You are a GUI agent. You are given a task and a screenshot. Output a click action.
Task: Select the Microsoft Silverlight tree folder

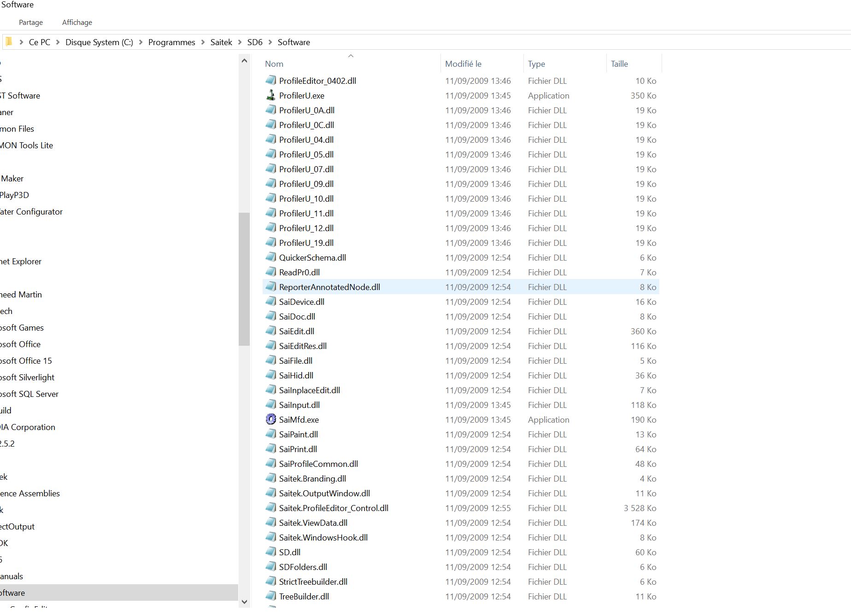27,377
